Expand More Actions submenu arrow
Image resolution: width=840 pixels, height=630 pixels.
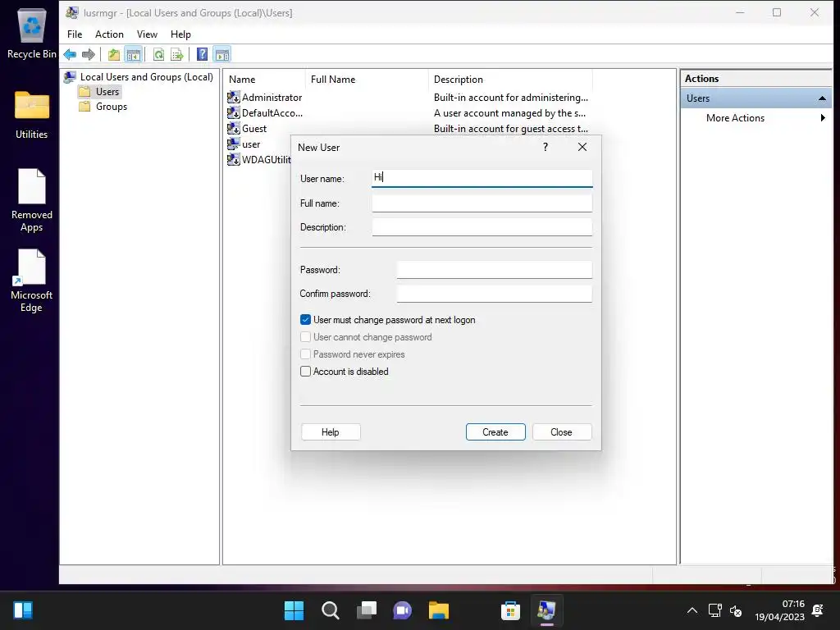click(x=823, y=118)
